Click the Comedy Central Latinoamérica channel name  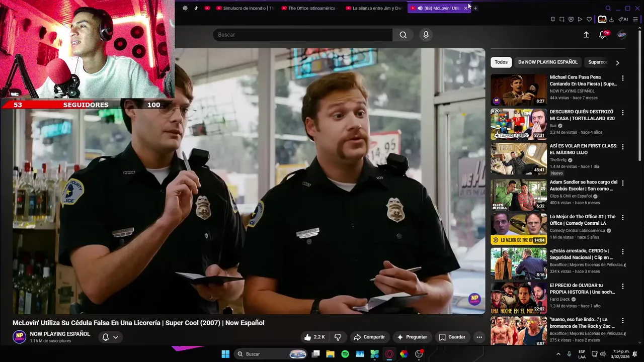(x=577, y=231)
